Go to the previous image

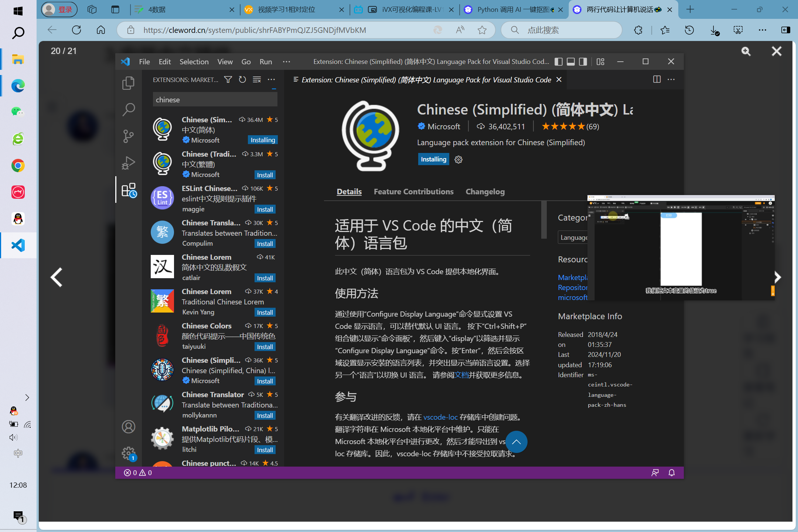(x=57, y=277)
